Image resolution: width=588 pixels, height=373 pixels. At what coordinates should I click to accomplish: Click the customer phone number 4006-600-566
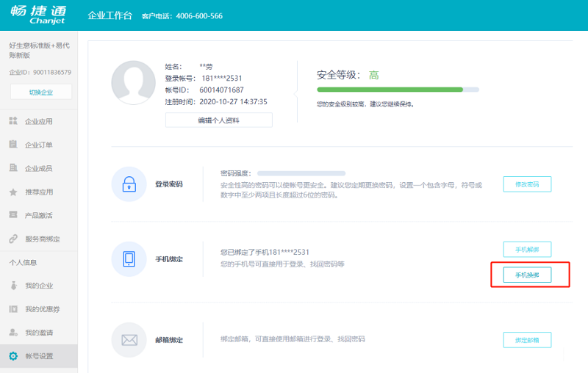click(x=199, y=16)
